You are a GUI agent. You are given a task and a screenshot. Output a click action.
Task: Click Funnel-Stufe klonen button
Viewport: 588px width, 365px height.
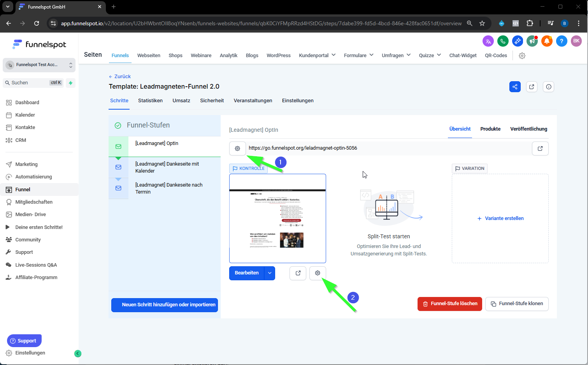517,304
